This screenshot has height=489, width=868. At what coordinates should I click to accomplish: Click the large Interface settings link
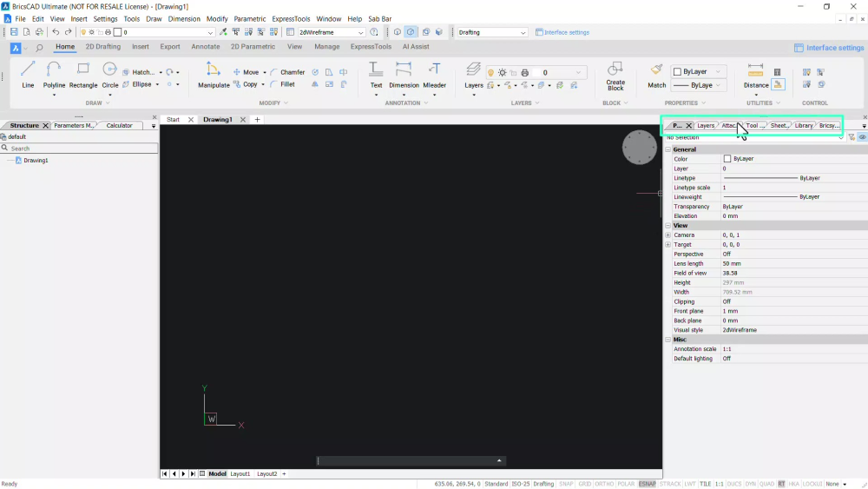point(829,48)
